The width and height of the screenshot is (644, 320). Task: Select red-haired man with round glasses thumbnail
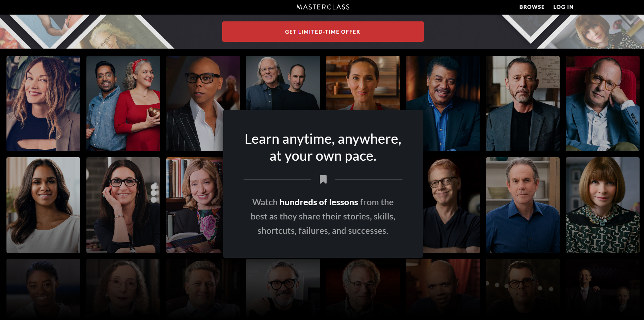451,205
